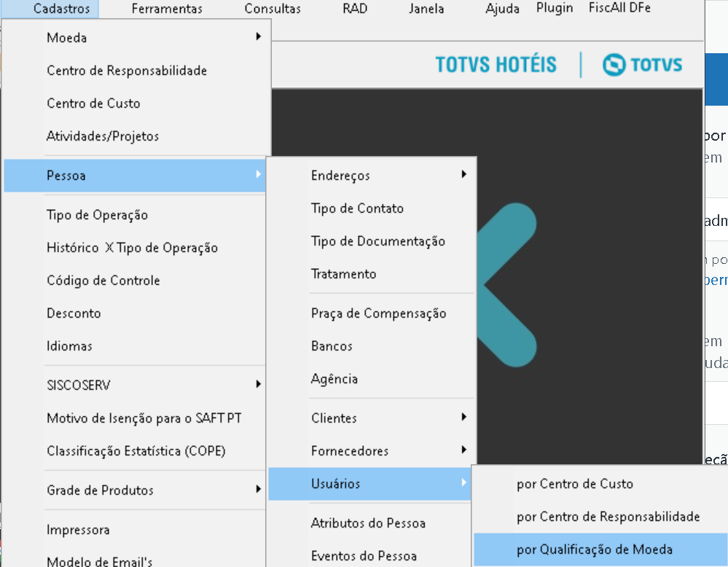Expand the Grade de Produtos submenu arrow
Viewport: 728px width, 567px height.
coord(259,489)
